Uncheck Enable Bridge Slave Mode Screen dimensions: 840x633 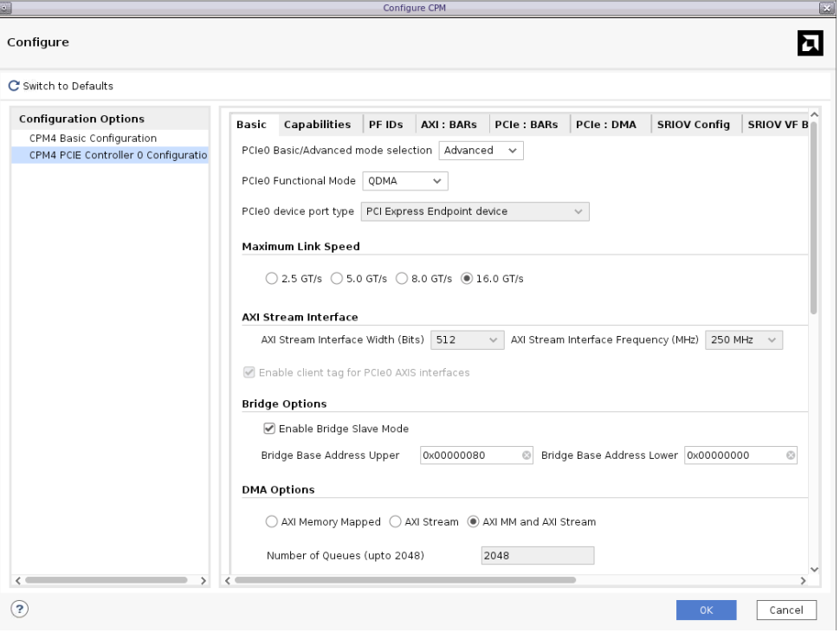click(269, 428)
